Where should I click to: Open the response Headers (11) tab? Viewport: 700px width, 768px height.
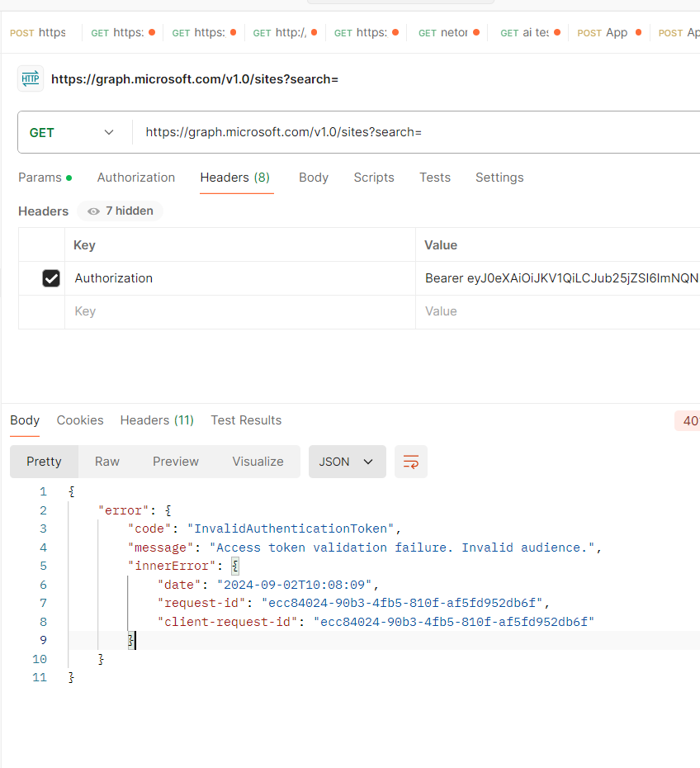(x=157, y=420)
